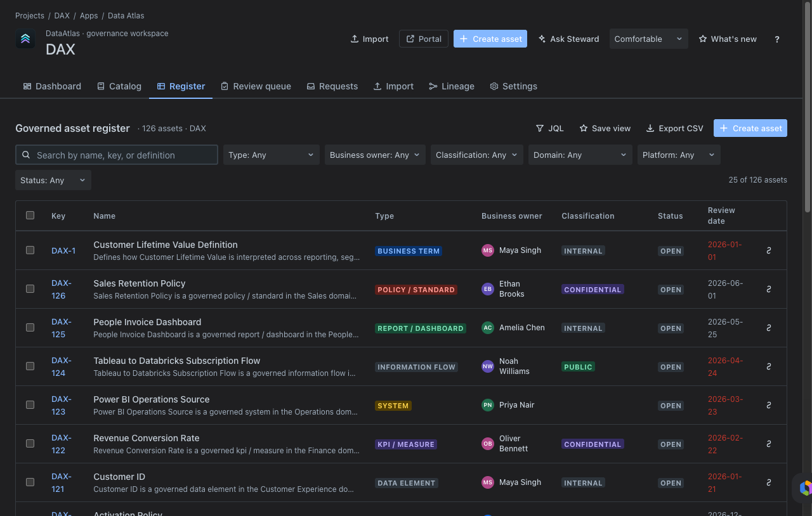This screenshot has height=516, width=812.
Task: Click Oliver Bennett avatar badge
Action: pyautogui.click(x=487, y=444)
